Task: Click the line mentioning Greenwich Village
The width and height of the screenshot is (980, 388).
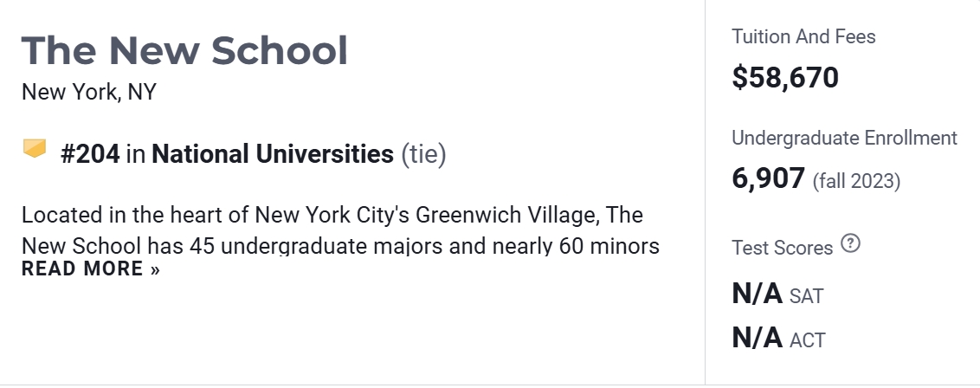Action: coord(332,214)
